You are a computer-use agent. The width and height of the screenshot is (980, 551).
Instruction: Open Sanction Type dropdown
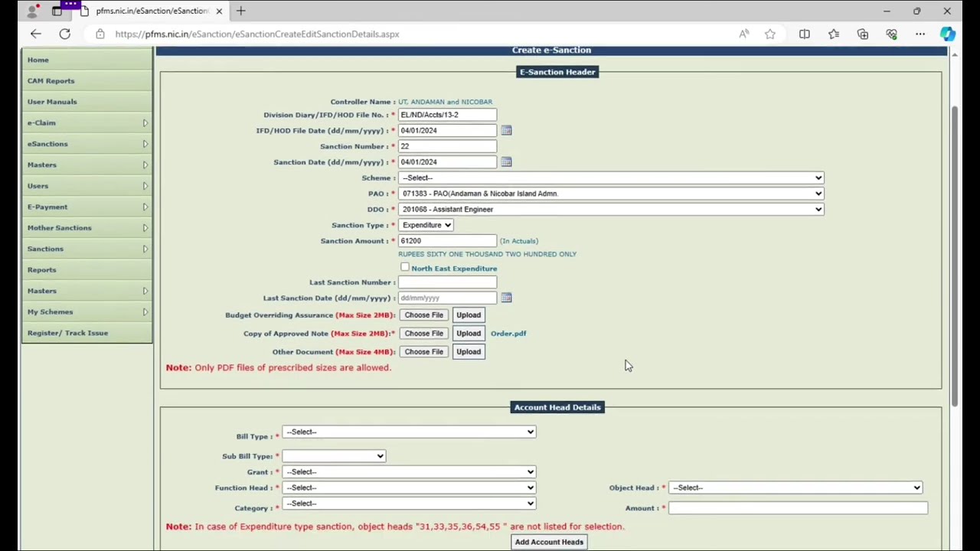click(x=426, y=225)
